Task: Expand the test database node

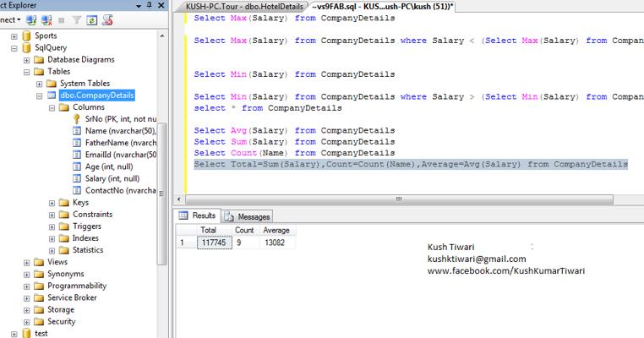Action: pyautogui.click(x=14, y=334)
